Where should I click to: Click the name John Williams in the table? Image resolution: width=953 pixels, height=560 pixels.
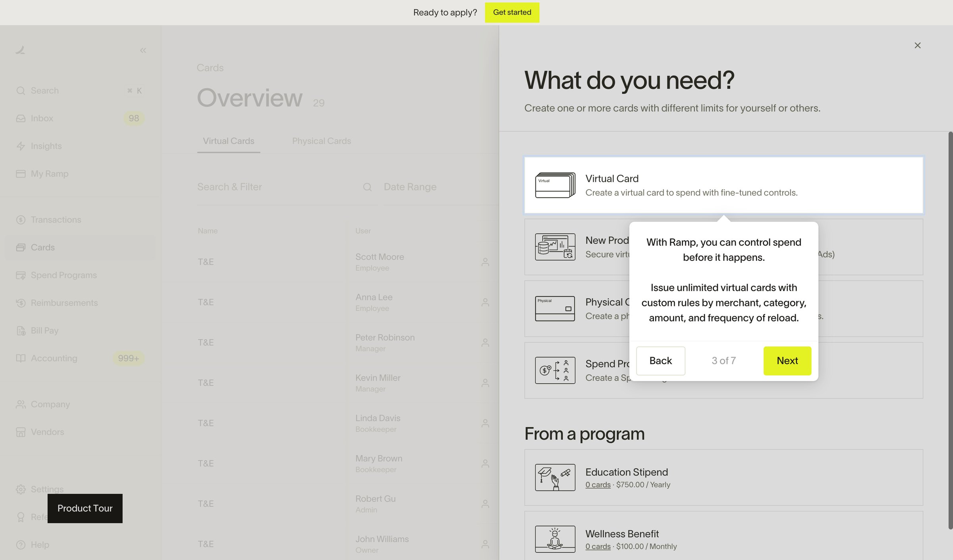click(382, 539)
